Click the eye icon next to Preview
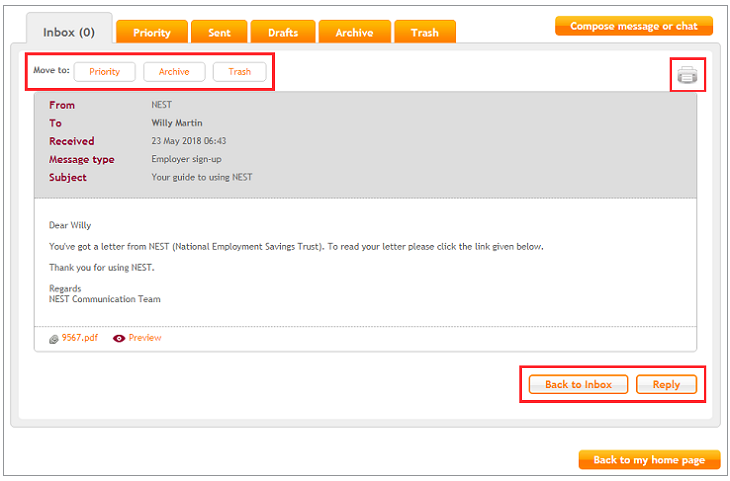Viewport: 730px width, 481px height. pos(119,339)
